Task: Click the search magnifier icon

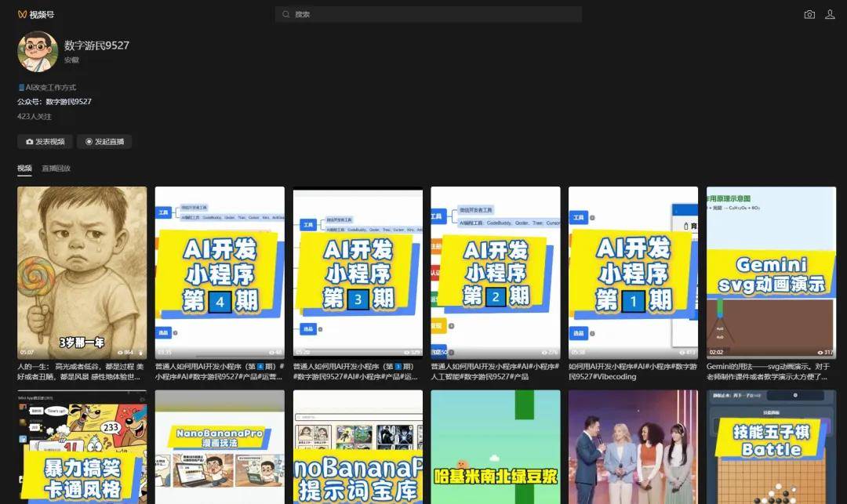Action: tap(285, 15)
